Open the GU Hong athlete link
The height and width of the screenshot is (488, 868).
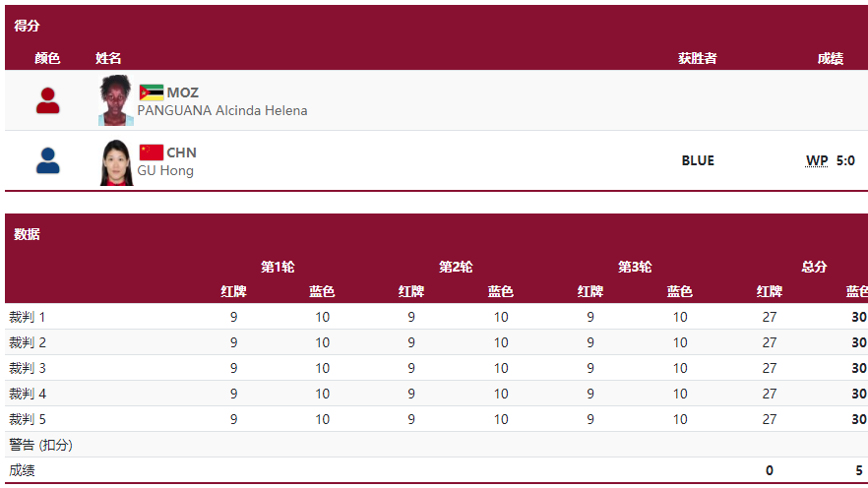click(x=165, y=170)
